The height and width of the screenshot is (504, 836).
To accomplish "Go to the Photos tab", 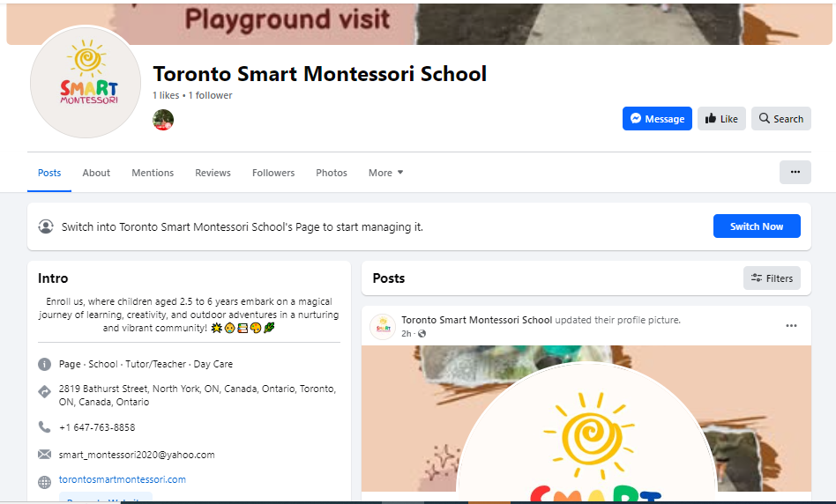I will click(x=331, y=173).
